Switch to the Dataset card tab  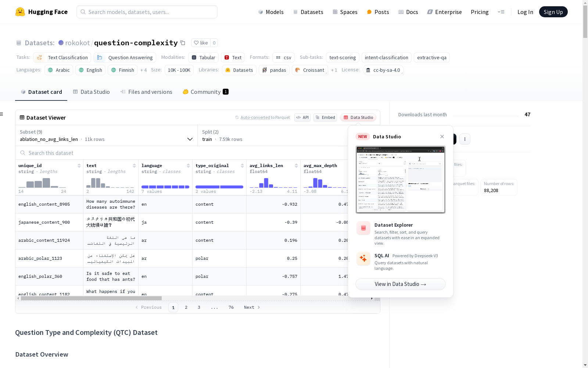tap(41, 92)
